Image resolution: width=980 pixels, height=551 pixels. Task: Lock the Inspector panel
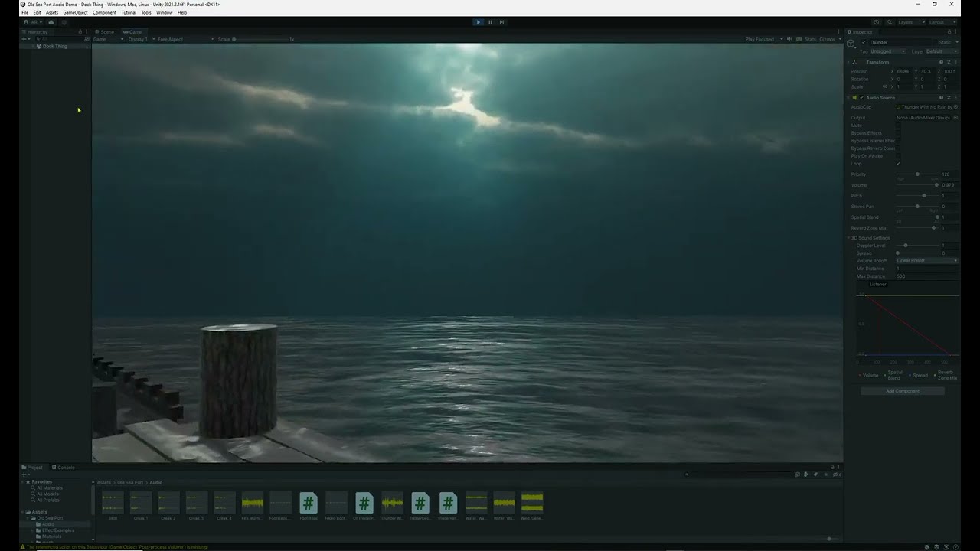[x=949, y=32]
